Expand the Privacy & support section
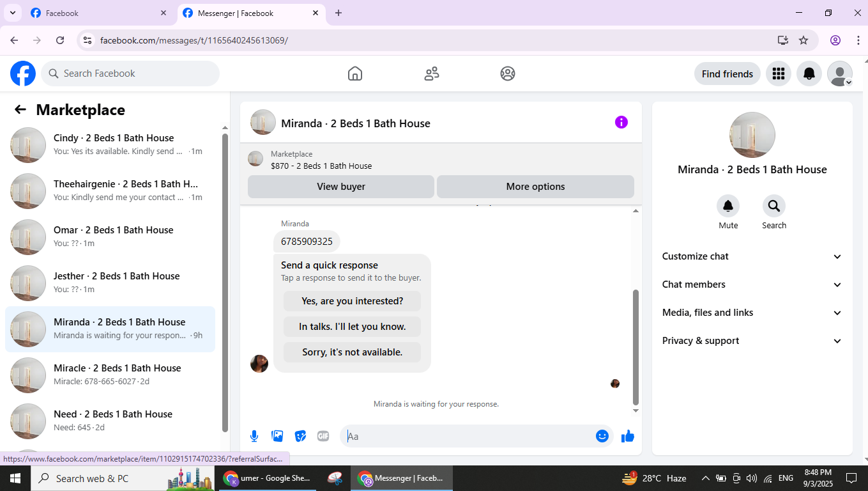The height and width of the screenshot is (491, 868). 752,341
